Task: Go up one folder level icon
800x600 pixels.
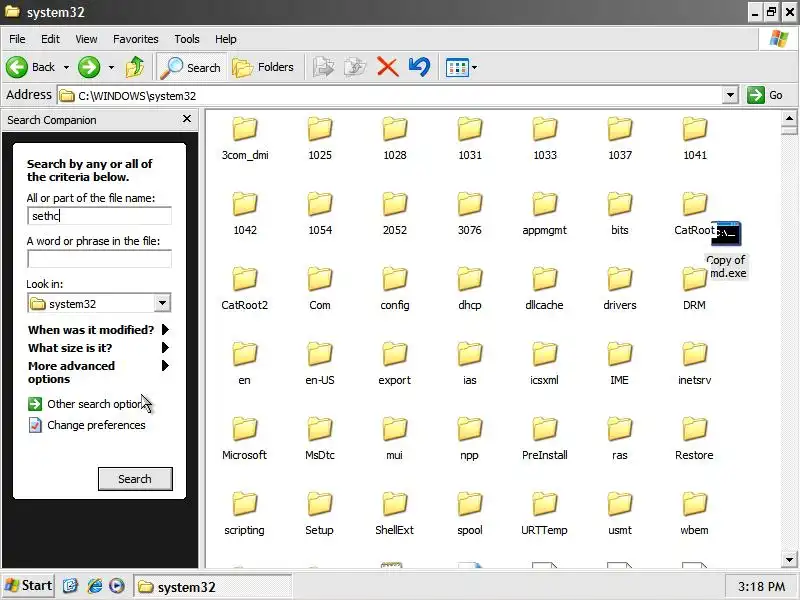Action: pos(135,67)
